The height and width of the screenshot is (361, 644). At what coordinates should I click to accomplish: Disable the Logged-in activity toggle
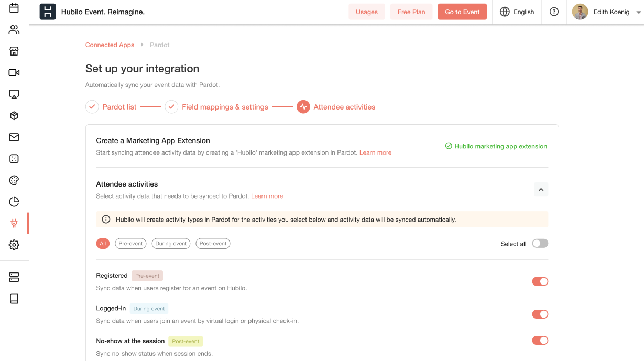click(x=540, y=314)
